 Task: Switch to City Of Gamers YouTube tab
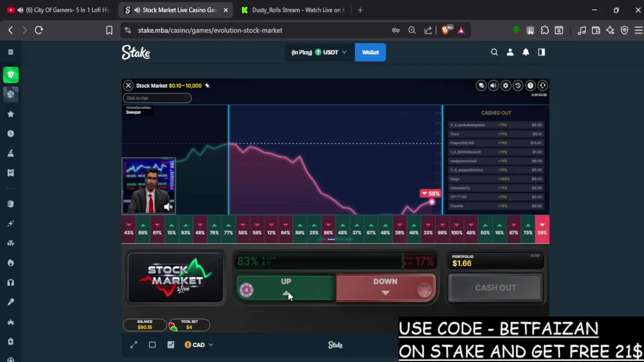pos(59,10)
